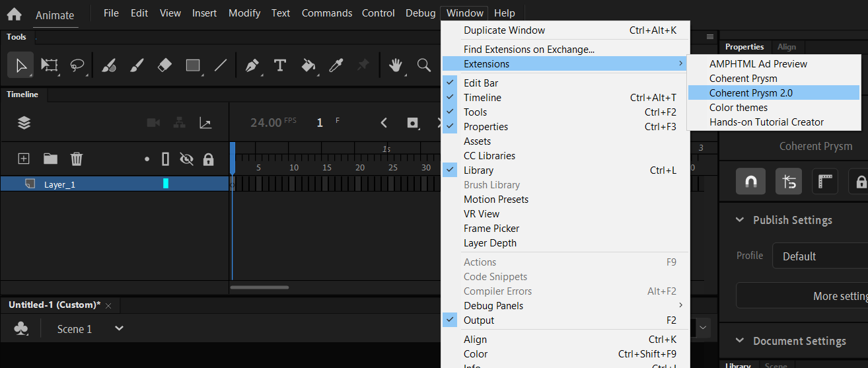Screen dimensions: 868x368
Task: Select the Lasso tool
Action: (x=78, y=65)
